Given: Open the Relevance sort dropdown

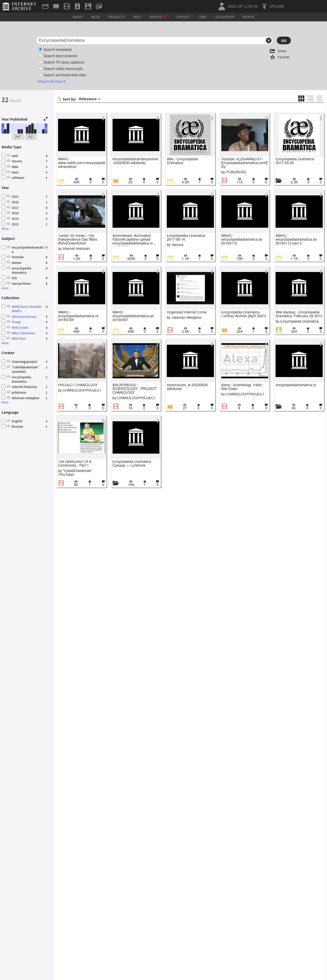Looking at the screenshot, I should click(90, 99).
